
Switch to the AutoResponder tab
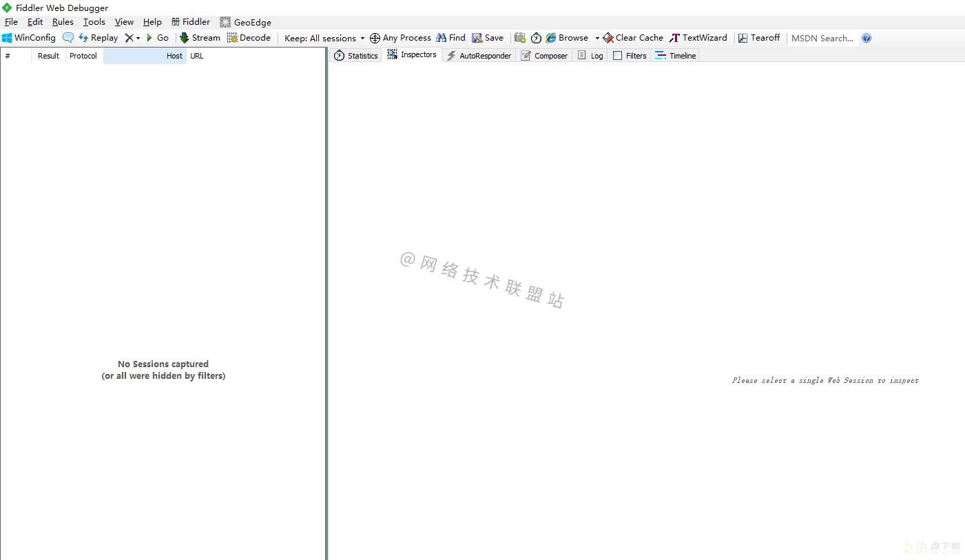479,56
